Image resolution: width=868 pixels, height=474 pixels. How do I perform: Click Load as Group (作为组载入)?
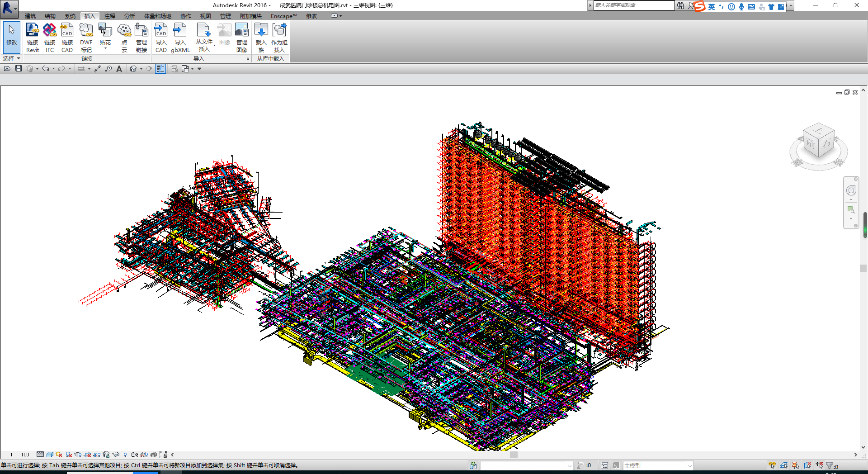click(279, 38)
